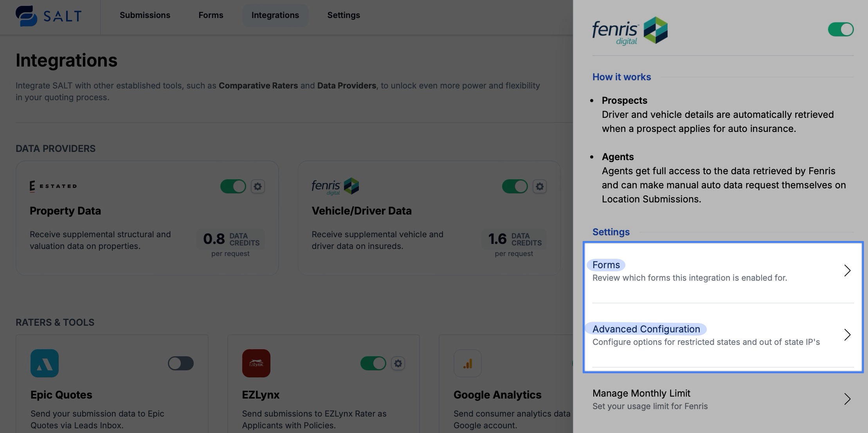Disable the EZLynx integration switch
Screen dimensions: 868x433
tap(373, 363)
